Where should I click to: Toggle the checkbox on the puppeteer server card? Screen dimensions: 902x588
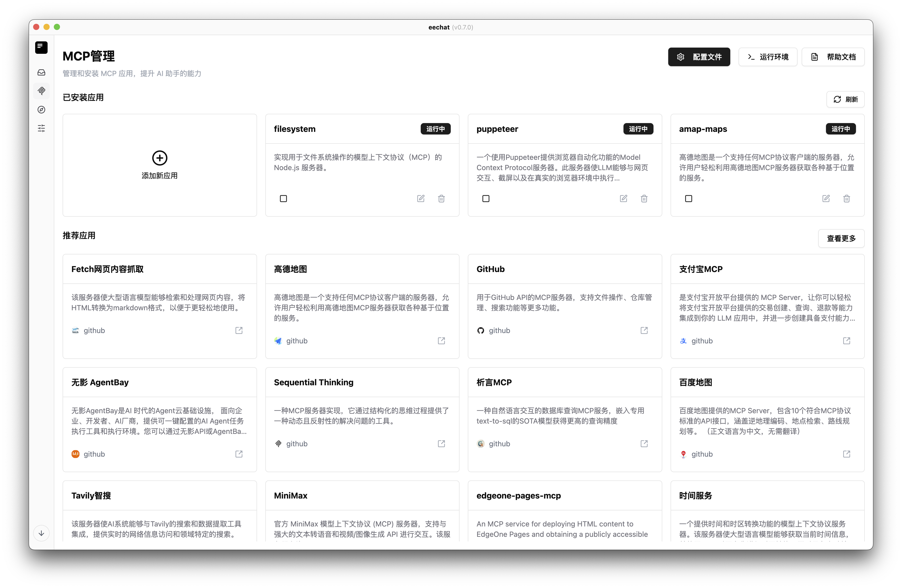click(x=485, y=198)
